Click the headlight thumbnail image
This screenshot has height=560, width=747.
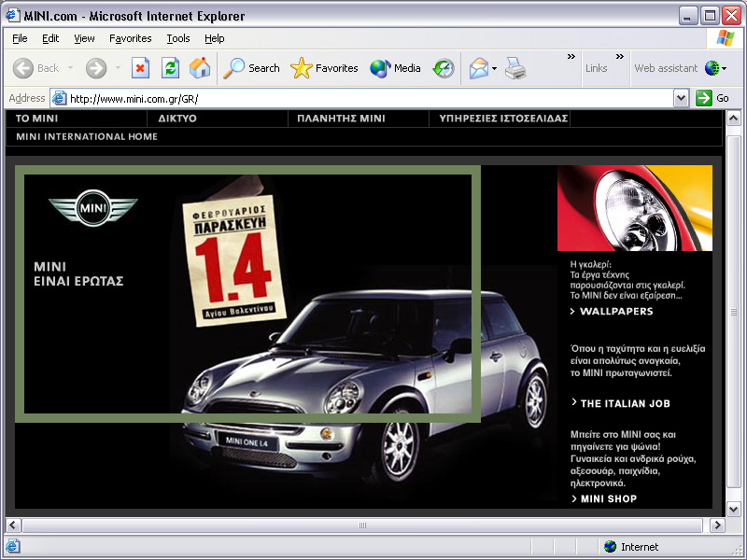pos(635,208)
